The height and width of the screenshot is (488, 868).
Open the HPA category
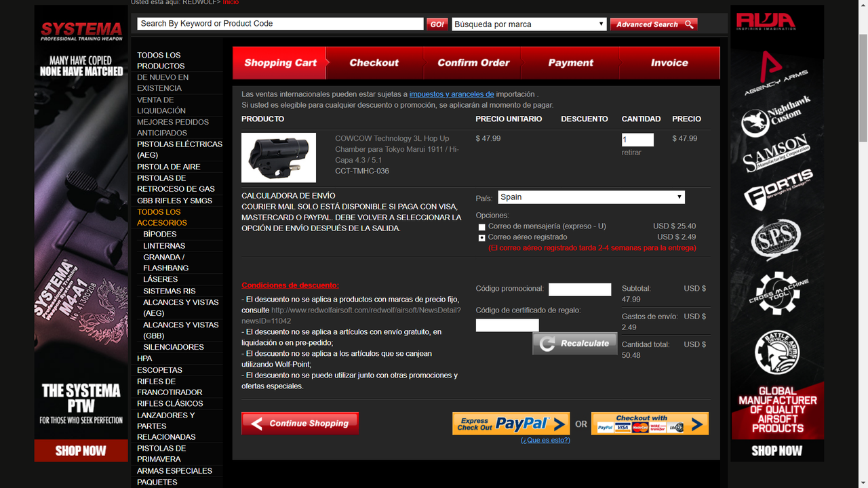pyautogui.click(x=144, y=359)
